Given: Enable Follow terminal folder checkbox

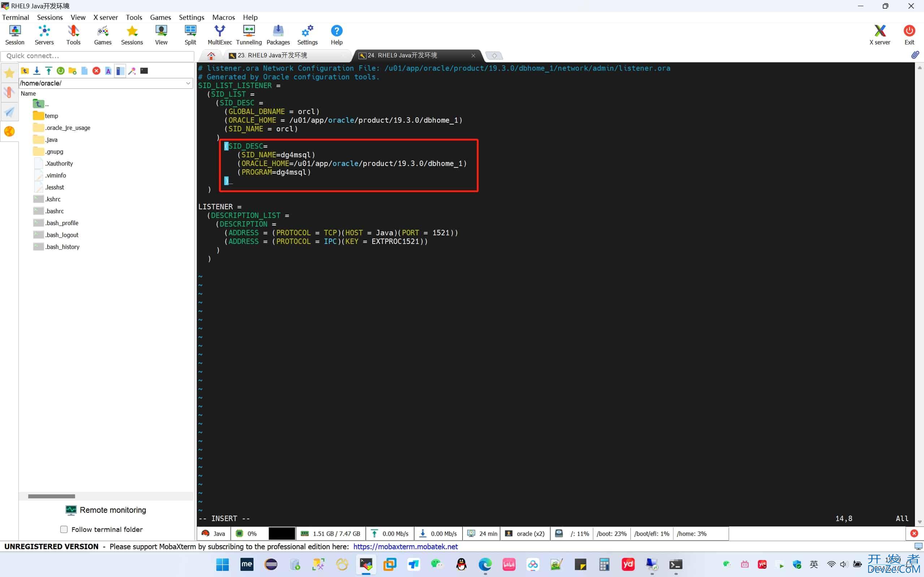Looking at the screenshot, I should click(64, 529).
